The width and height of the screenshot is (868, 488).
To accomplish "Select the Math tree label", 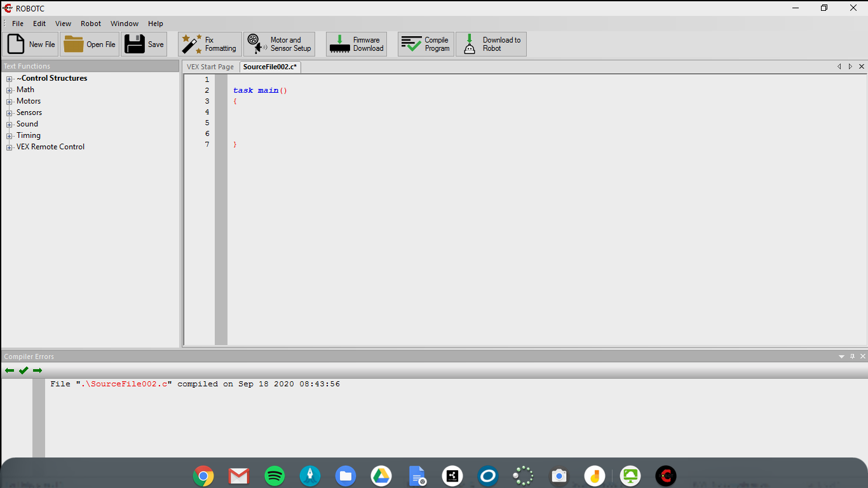I will 25,90.
